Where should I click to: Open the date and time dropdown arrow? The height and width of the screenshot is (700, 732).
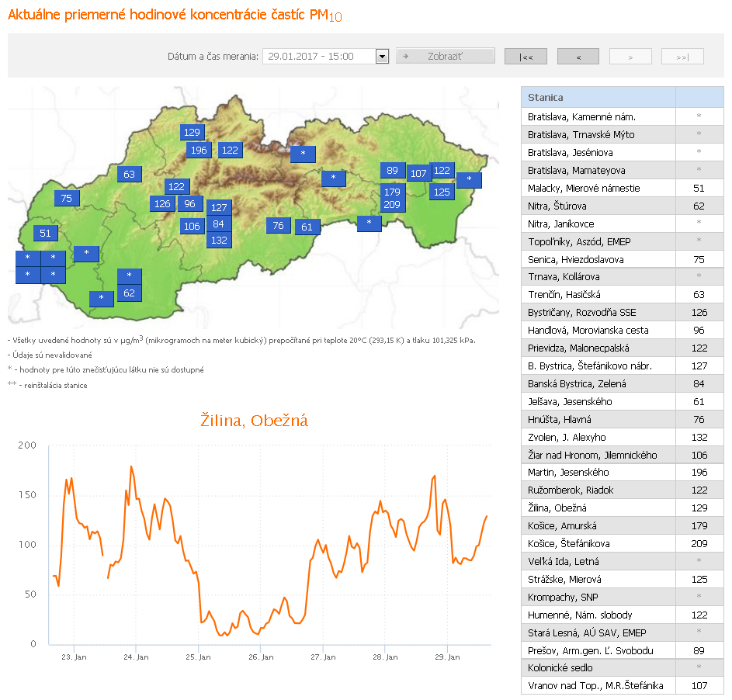tap(381, 56)
